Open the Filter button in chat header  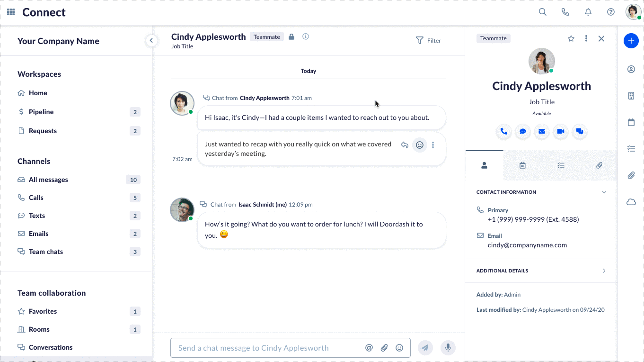coord(428,41)
